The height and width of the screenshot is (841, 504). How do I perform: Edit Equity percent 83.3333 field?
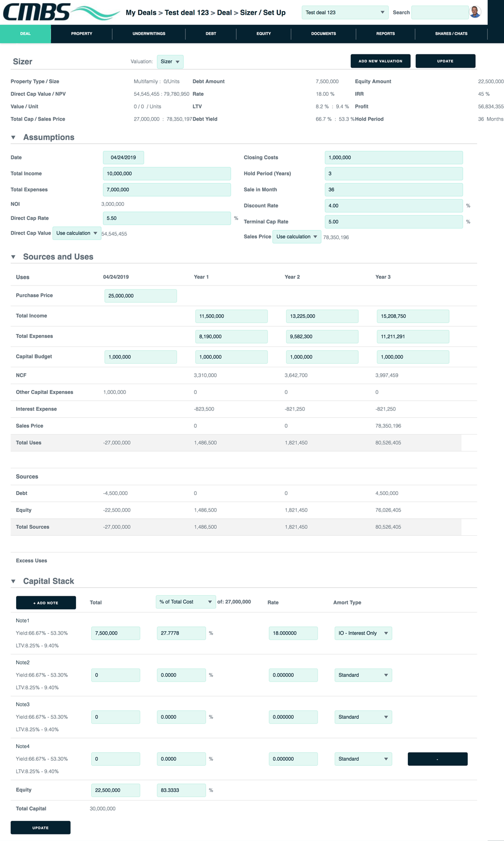[x=181, y=790]
